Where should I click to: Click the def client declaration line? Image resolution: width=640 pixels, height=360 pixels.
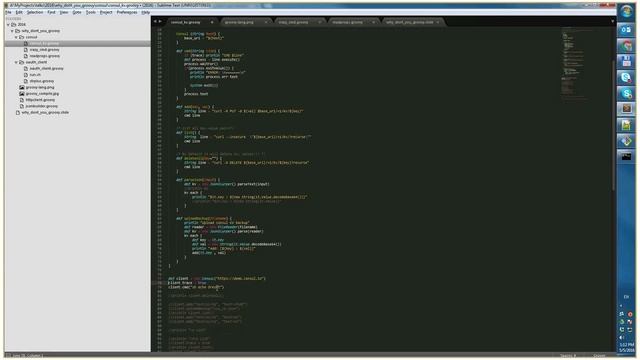(217, 278)
